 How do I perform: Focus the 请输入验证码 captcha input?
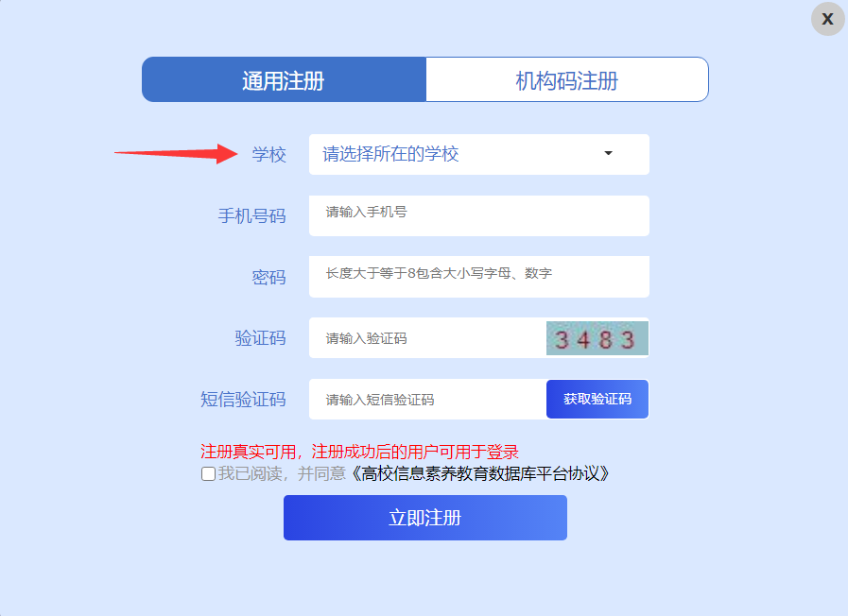[x=427, y=338]
